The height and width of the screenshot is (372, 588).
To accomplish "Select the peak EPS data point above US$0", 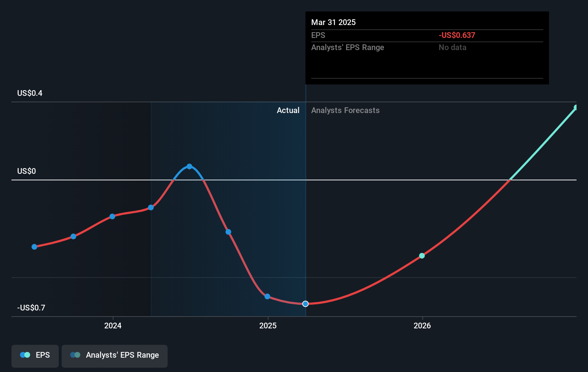I will tap(189, 166).
